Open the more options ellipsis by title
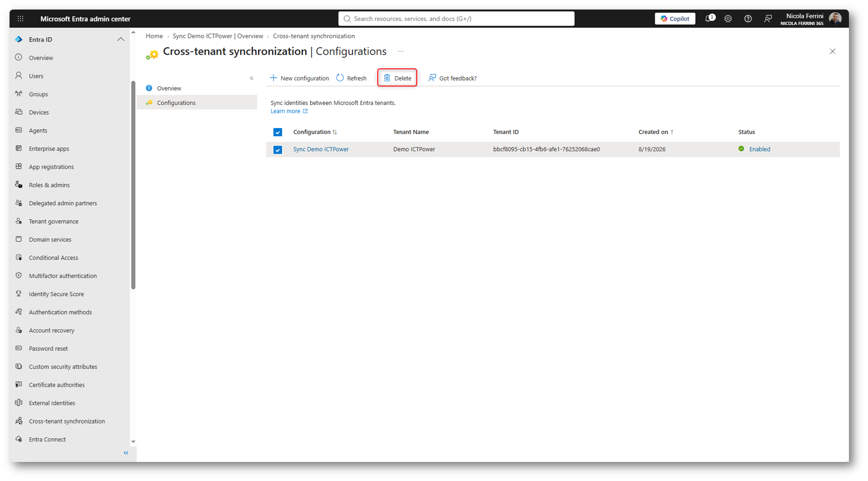The image size is (868, 481). point(401,51)
